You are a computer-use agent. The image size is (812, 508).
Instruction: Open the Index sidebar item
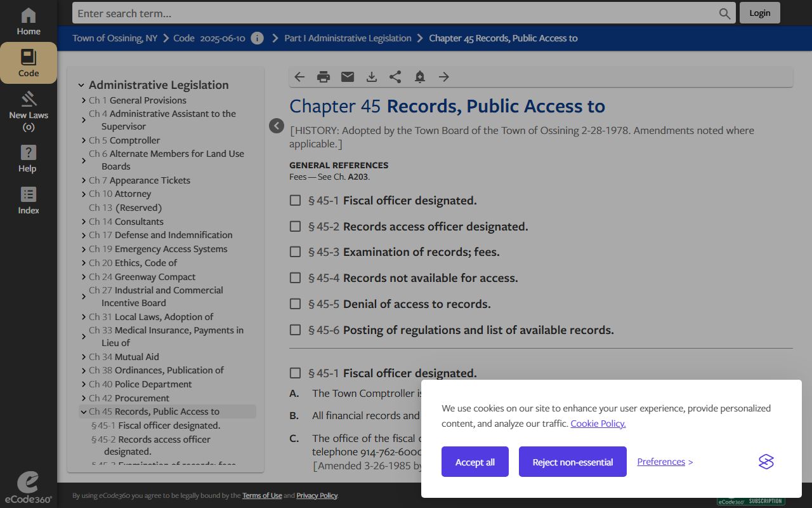(29, 201)
